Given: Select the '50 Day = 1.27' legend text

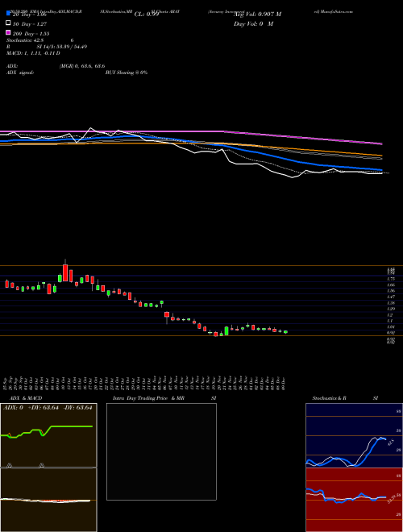Looking at the screenshot, I should (30, 24).
